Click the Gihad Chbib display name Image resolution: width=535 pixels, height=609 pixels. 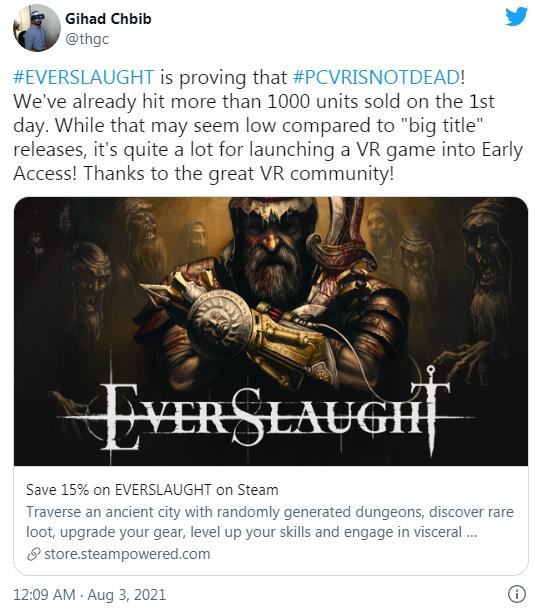point(108,19)
